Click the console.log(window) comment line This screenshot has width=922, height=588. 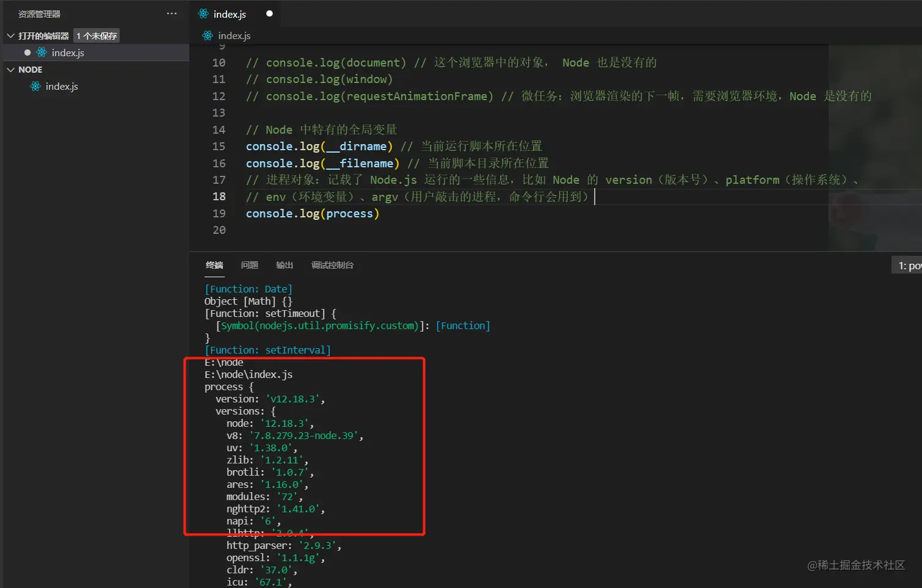(x=319, y=79)
